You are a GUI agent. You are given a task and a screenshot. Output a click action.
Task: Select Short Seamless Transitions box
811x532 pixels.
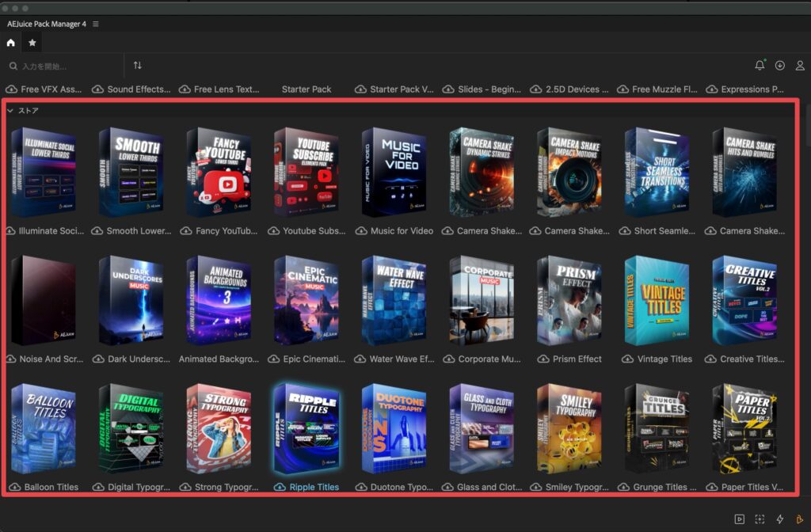[x=657, y=172]
